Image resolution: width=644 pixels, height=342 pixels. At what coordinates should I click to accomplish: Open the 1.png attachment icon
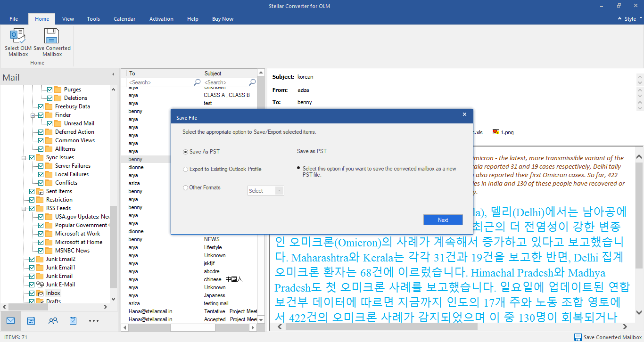[496, 132]
